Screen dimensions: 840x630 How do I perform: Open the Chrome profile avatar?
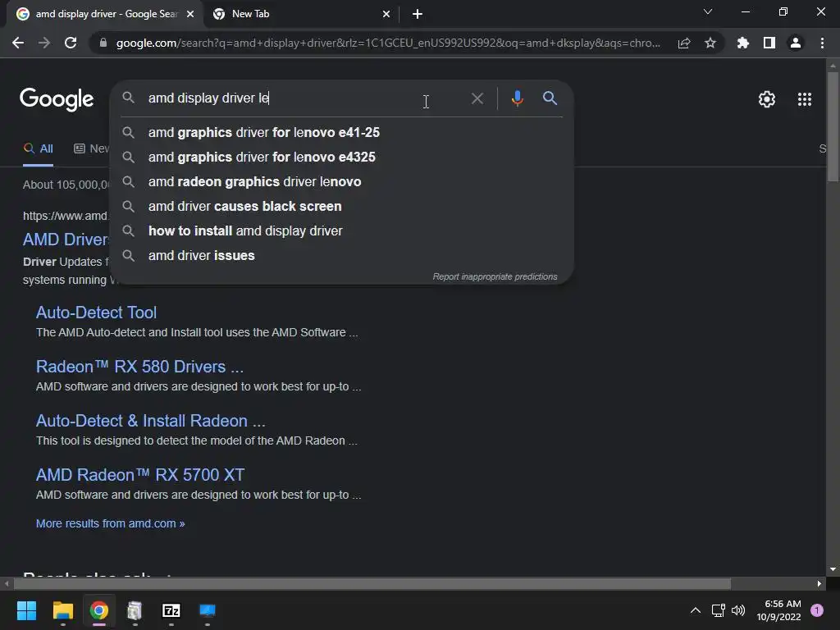[796, 43]
